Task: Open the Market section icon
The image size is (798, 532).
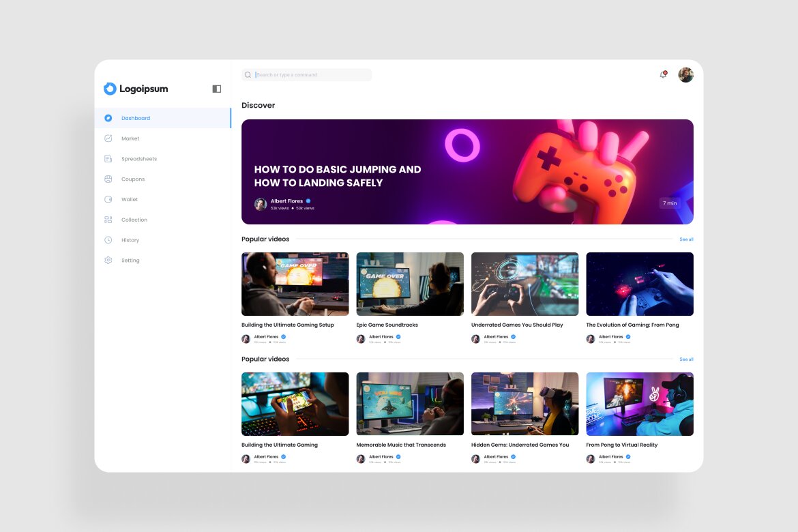Action: tap(108, 138)
